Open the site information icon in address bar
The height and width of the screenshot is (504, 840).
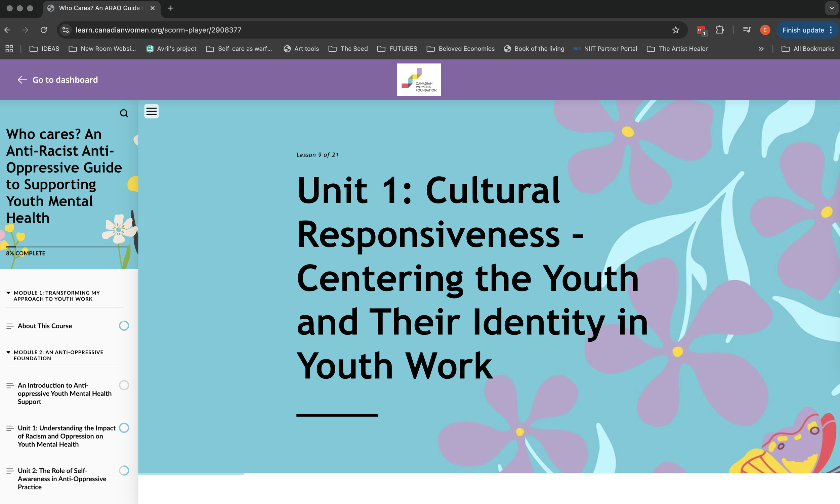point(66,30)
